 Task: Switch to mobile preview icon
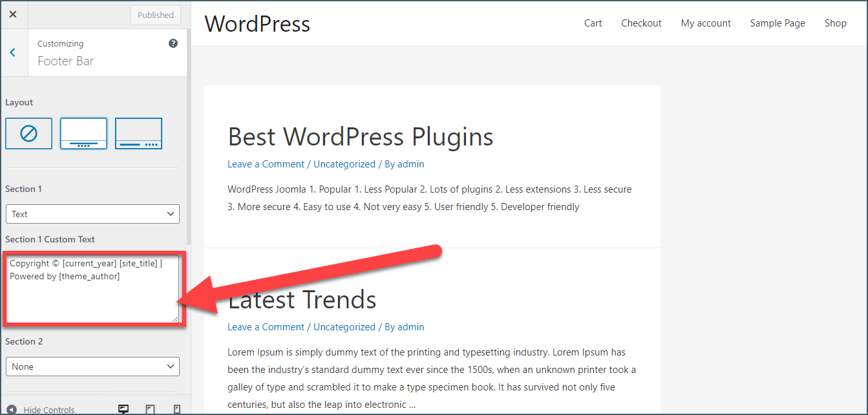coord(177,410)
